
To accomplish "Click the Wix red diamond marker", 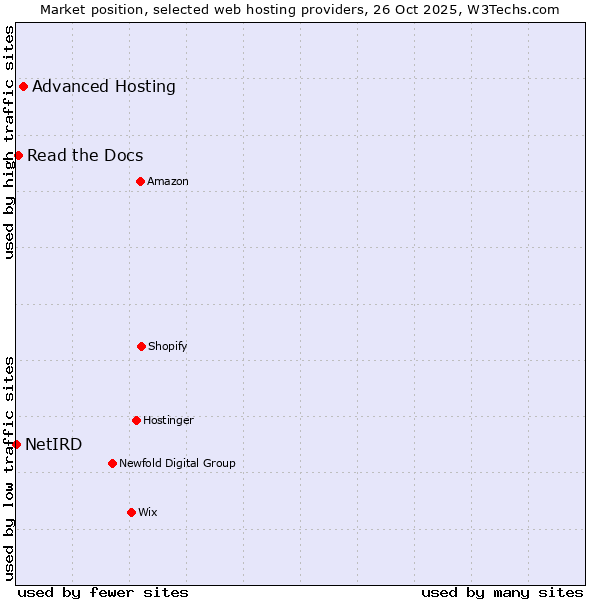I will (x=131, y=512).
